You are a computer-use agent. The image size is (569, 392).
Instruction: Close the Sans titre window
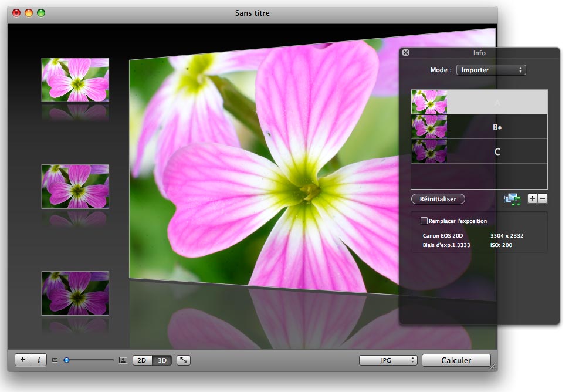[16, 13]
